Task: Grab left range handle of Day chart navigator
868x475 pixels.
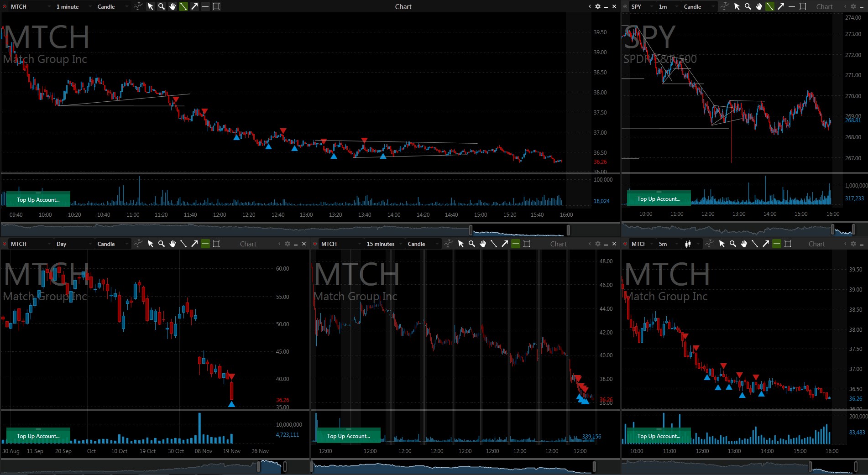Action: pos(259,466)
